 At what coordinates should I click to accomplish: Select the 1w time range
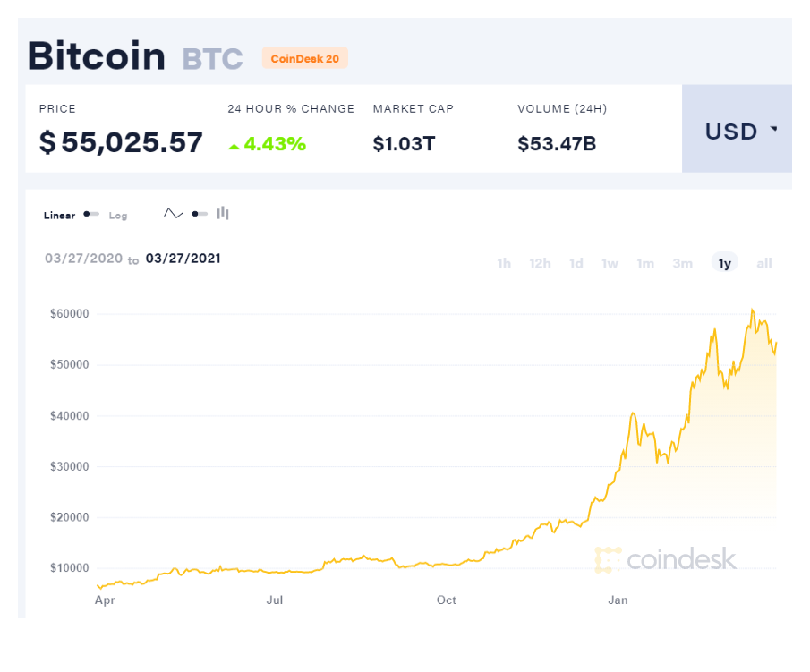point(610,263)
